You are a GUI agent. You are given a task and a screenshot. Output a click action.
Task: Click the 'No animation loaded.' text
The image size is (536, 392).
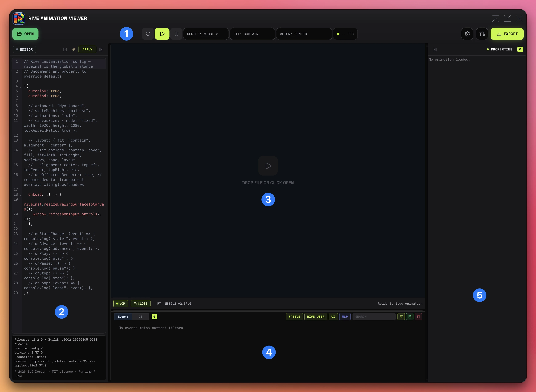tap(449, 60)
